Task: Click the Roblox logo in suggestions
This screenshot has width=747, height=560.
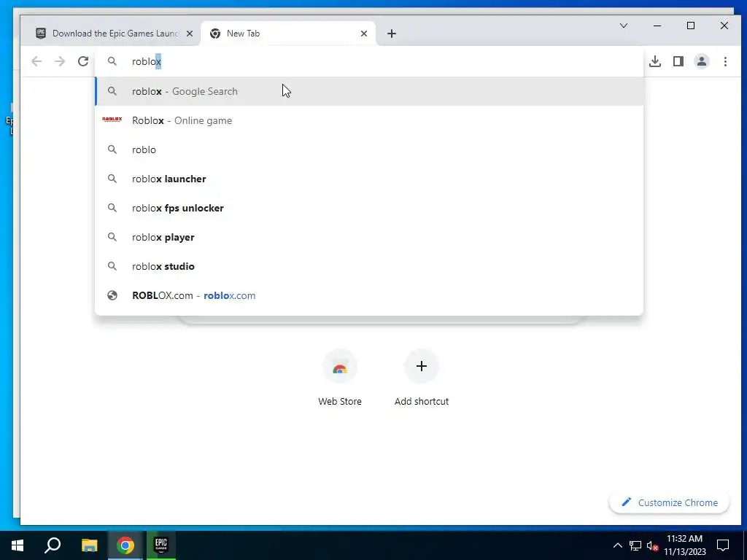Action: tap(112, 120)
